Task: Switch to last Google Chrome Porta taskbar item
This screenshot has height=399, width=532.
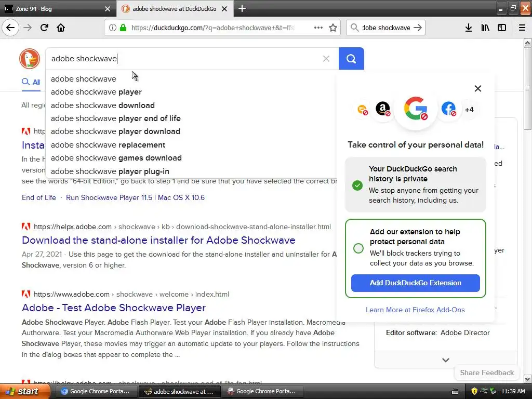Action: (262, 391)
